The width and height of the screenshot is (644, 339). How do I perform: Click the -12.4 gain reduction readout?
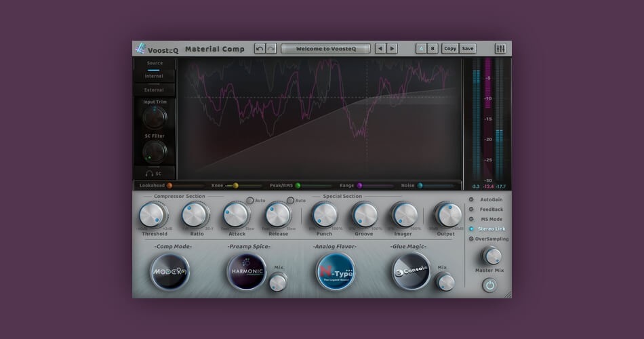pyautogui.click(x=488, y=186)
